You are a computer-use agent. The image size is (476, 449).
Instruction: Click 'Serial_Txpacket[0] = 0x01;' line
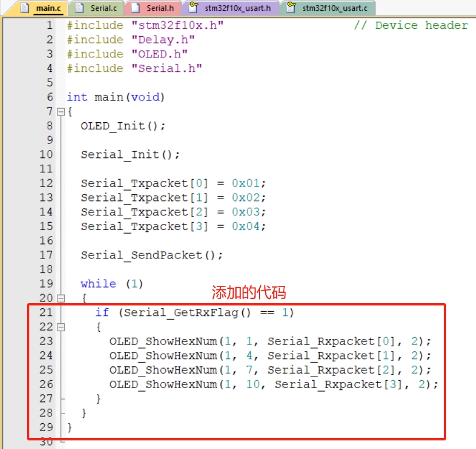point(173,183)
